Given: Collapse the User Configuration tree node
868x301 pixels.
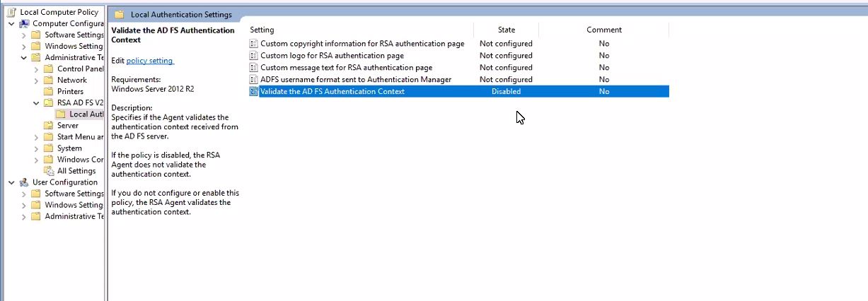Looking at the screenshot, I should tap(12, 182).
